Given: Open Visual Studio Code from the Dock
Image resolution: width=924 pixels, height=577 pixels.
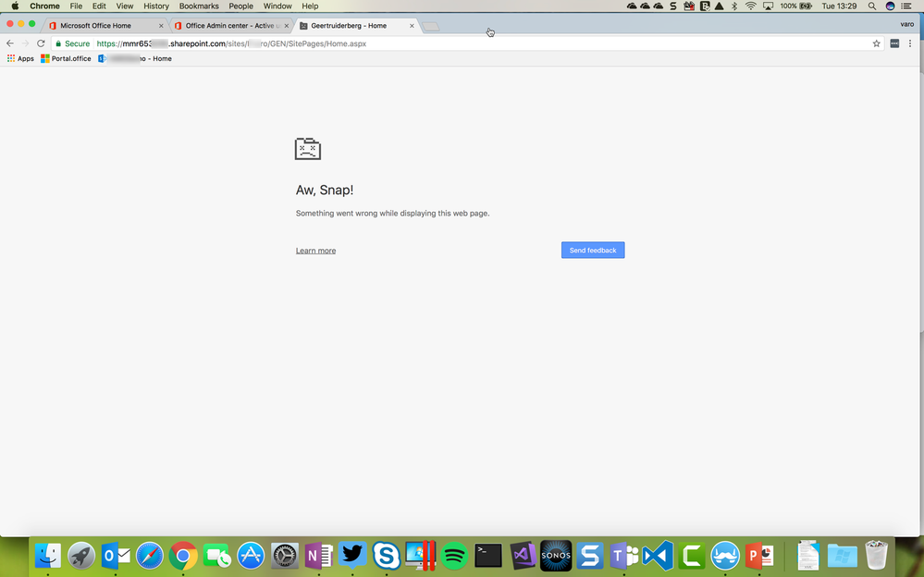Looking at the screenshot, I should [x=658, y=556].
